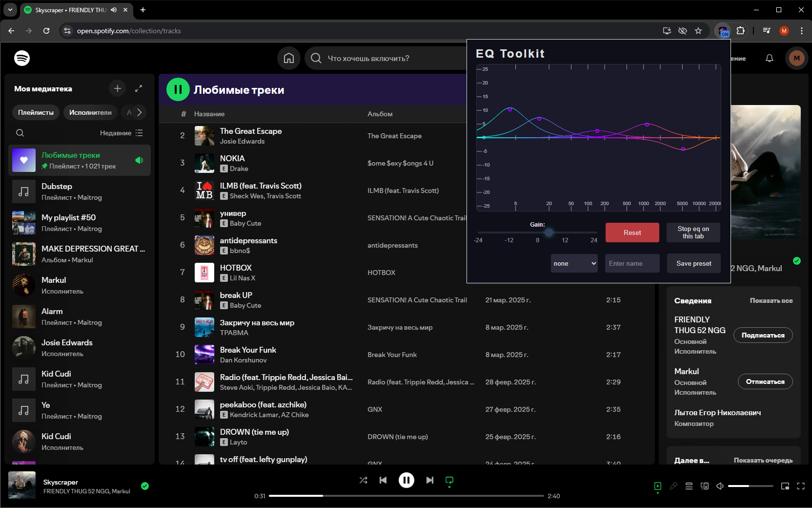The height and width of the screenshot is (508, 812).
Task: Select the Исполнители filter chip
Action: 90,112
